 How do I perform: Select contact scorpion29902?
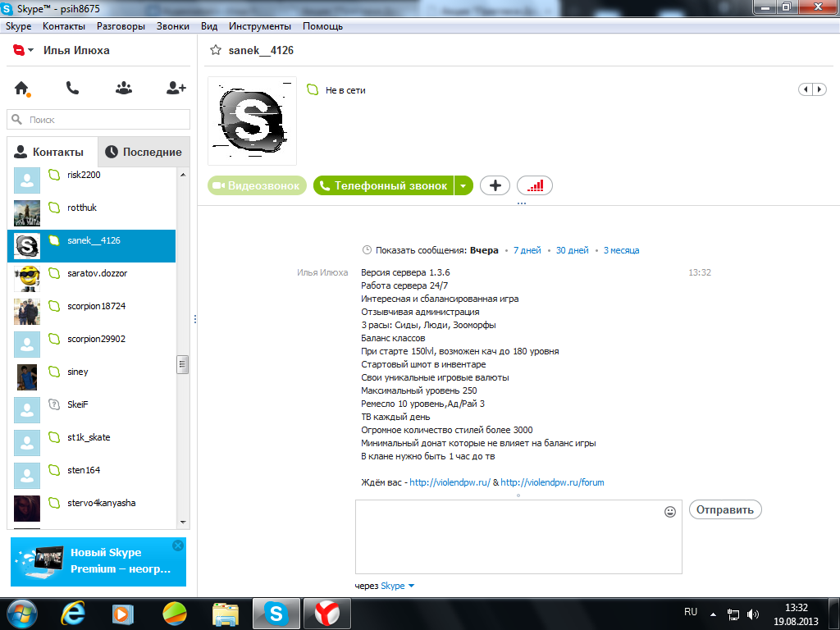pyautogui.click(x=92, y=345)
